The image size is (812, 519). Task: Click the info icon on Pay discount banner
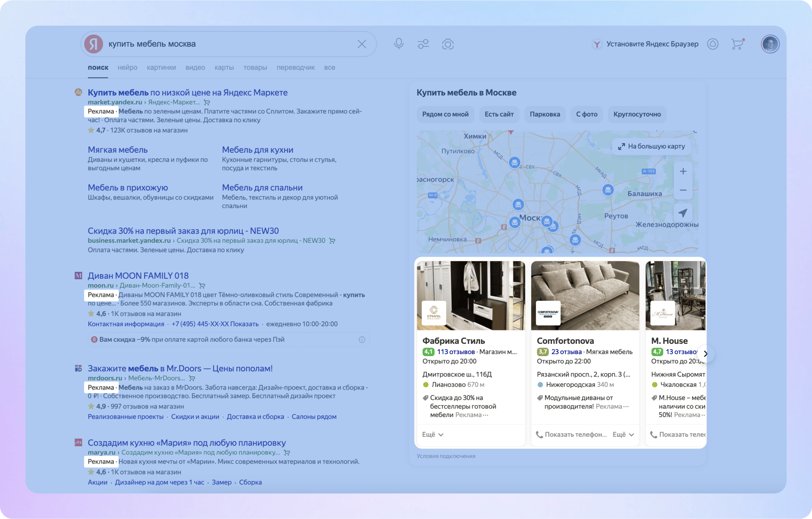[x=362, y=340]
